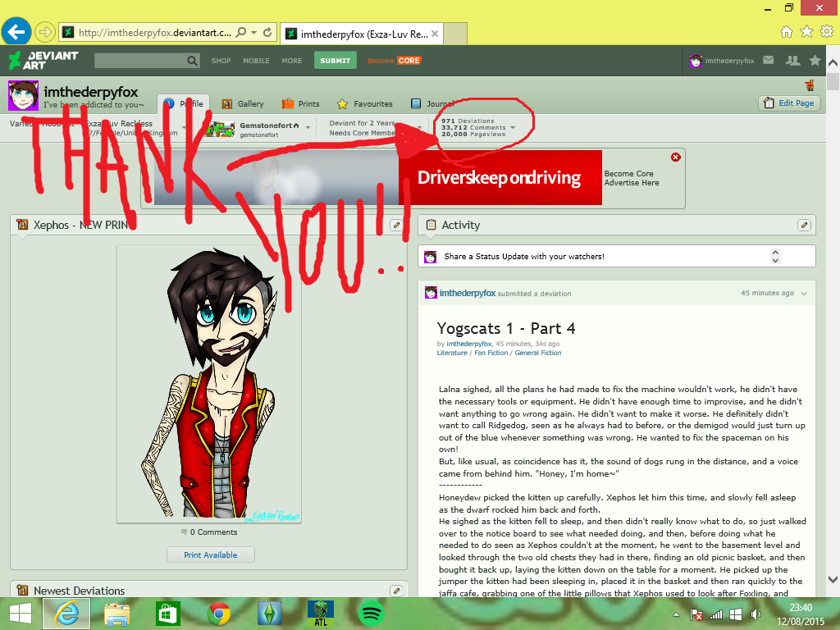840x630 pixels.
Task: Click the Edit Page button
Action: (x=789, y=103)
